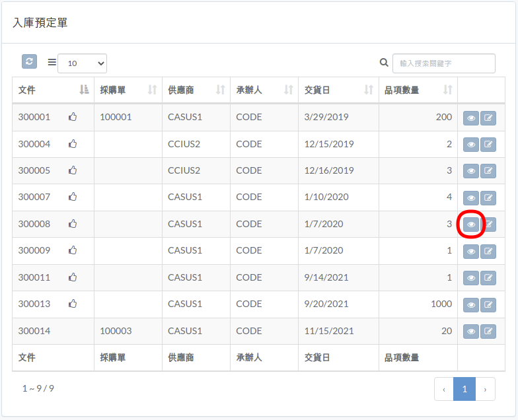This screenshot has width=518, height=420.
Task: Sort by the 採購單 column header
Action: (128, 90)
